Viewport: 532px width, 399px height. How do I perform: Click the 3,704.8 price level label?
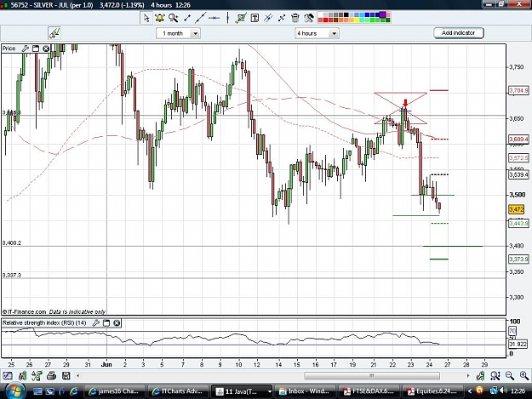(518, 90)
